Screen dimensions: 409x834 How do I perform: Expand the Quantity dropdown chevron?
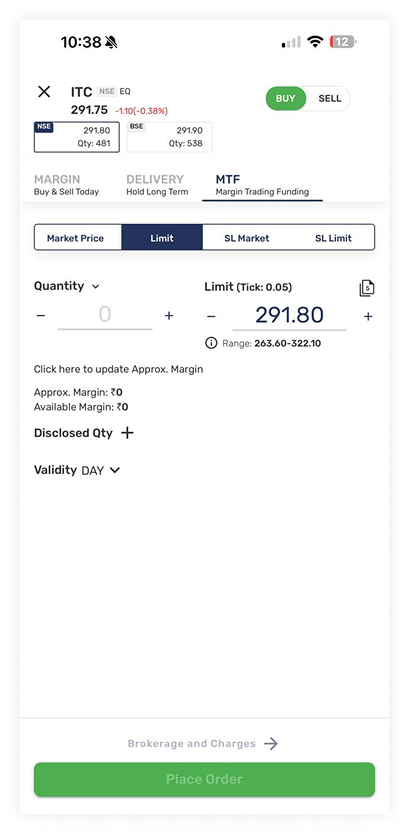click(96, 287)
